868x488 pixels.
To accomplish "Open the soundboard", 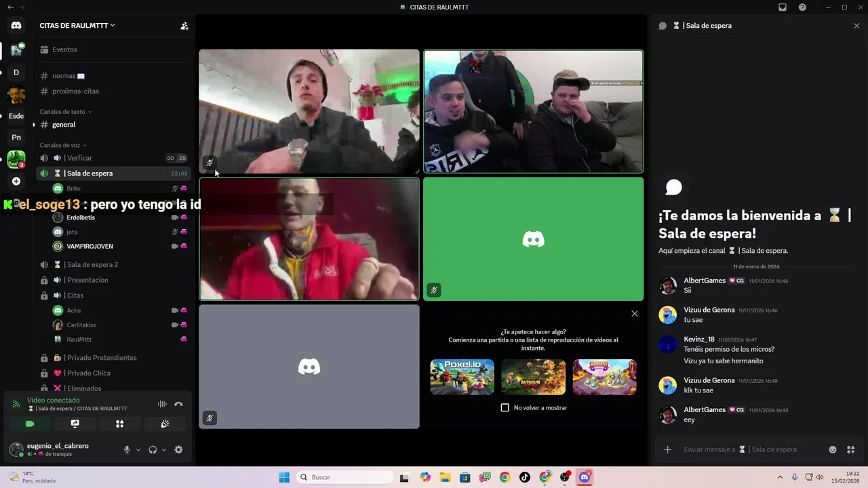I will click(x=165, y=424).
